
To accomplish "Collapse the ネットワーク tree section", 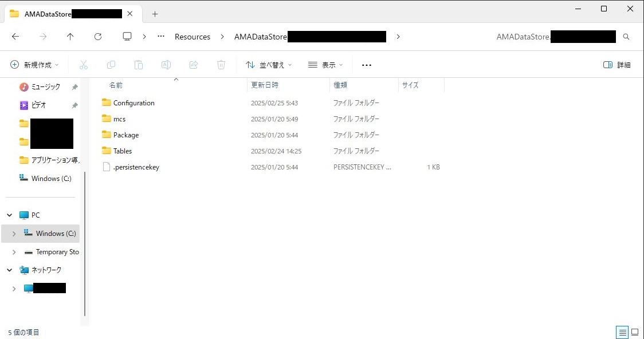I will coord(10,270).
